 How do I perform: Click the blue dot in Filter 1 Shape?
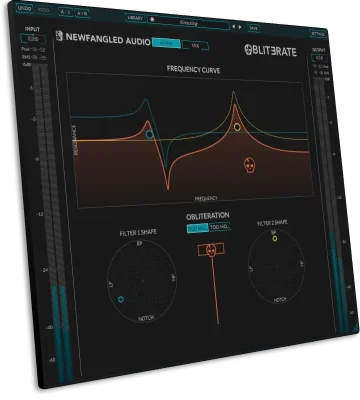point(121,299)
